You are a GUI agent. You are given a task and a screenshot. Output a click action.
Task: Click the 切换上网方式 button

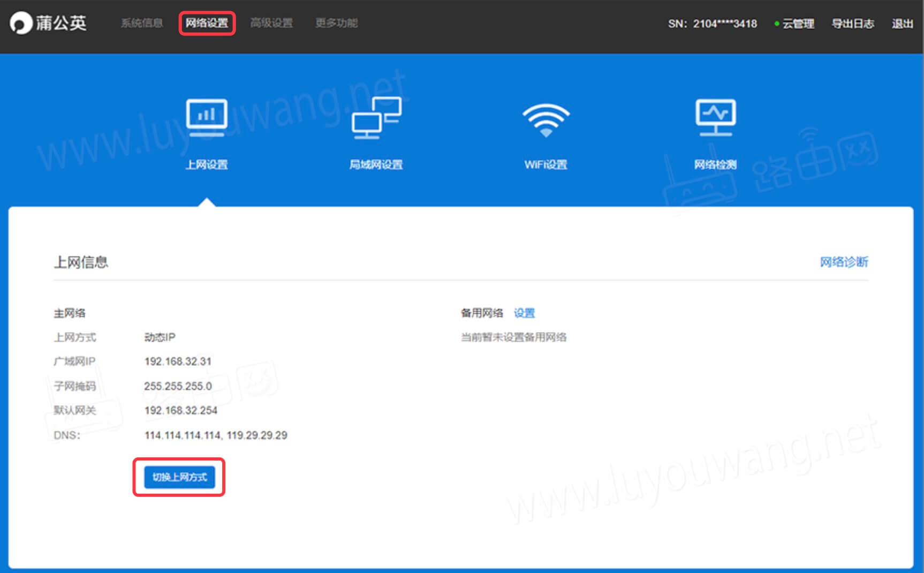coord(179,477)
